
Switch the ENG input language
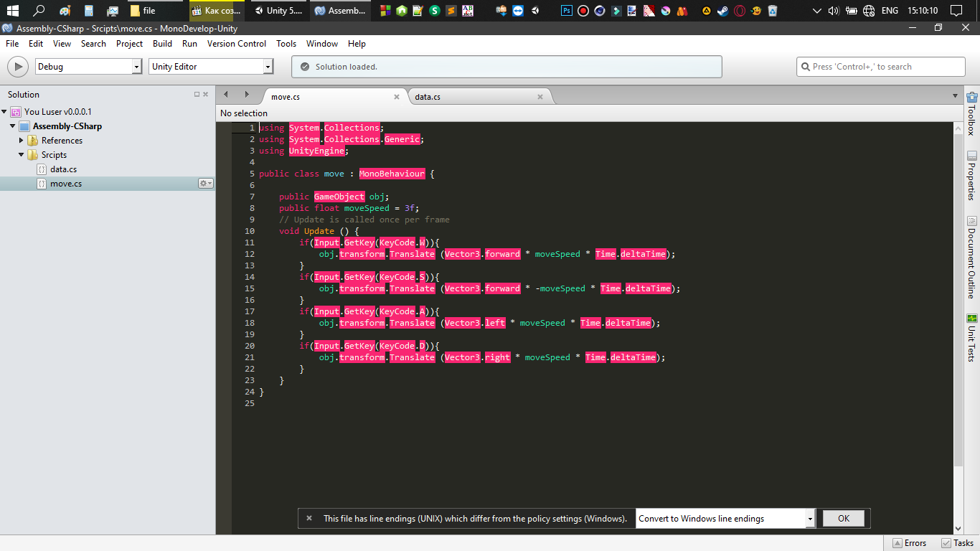pos(890,11)
